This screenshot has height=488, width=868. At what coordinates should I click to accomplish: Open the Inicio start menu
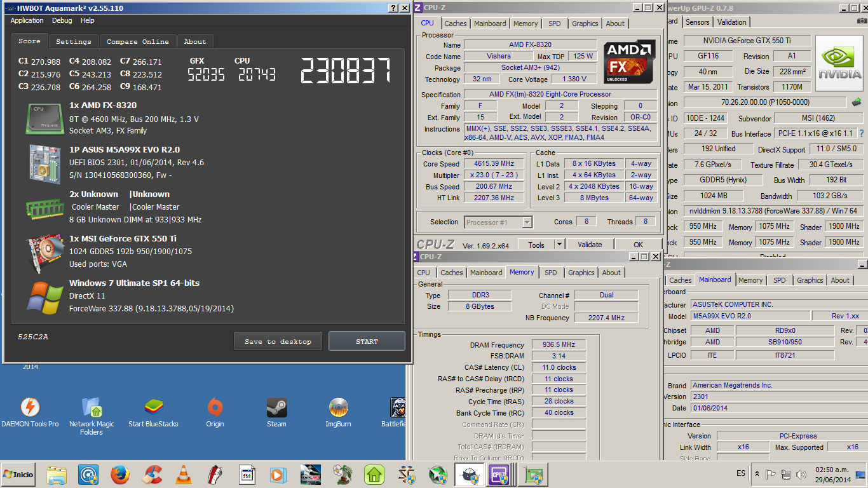[x=18, y=475]
